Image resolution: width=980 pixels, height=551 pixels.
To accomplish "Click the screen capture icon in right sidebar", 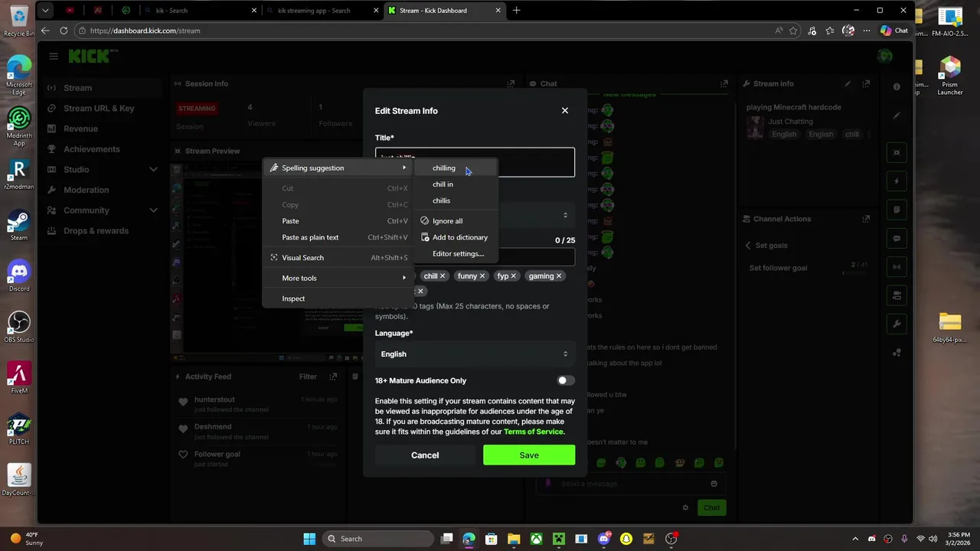I will (x=897, y=152).
